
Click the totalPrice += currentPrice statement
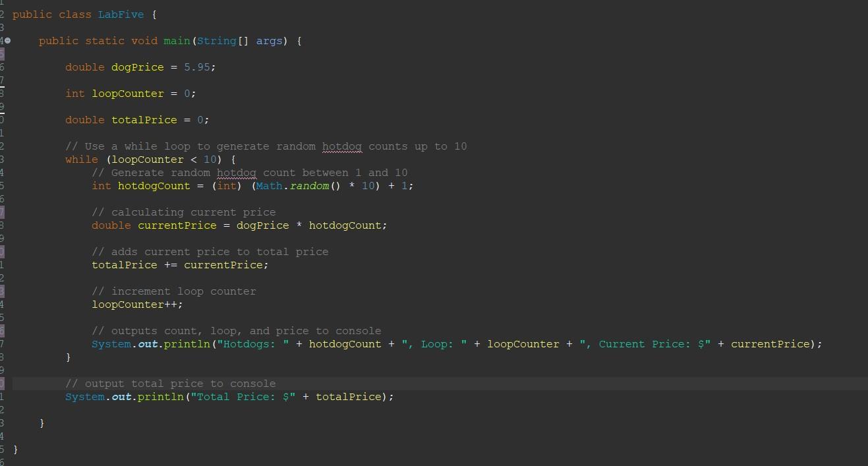(180, 264)
